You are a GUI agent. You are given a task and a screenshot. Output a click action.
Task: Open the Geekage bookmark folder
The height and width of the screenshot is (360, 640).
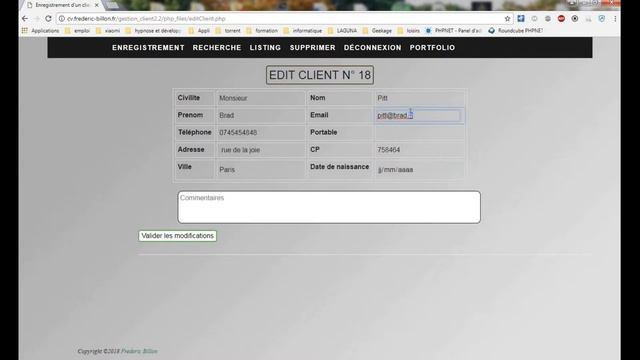(x=377, y=31)
